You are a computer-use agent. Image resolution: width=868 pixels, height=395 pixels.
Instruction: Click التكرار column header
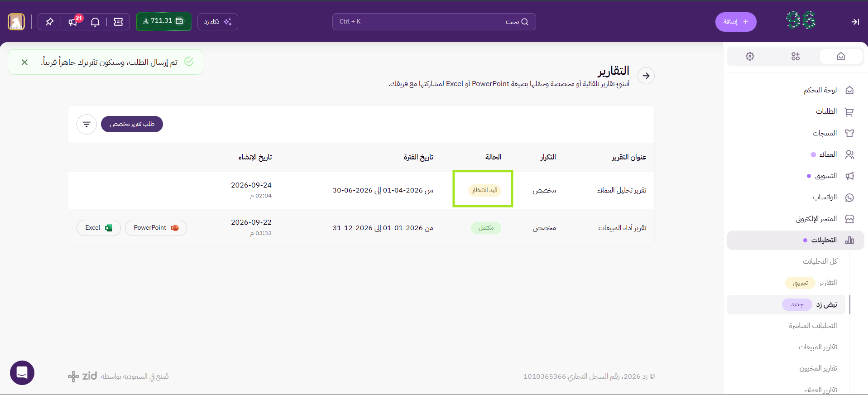pos(548,157)
